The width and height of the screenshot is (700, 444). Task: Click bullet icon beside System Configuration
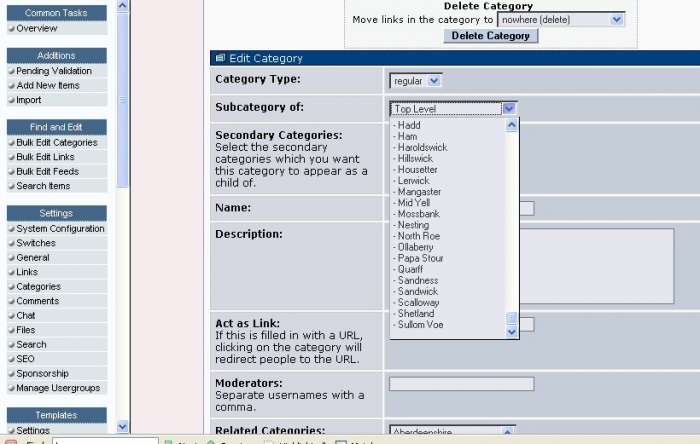pos(12,228)
